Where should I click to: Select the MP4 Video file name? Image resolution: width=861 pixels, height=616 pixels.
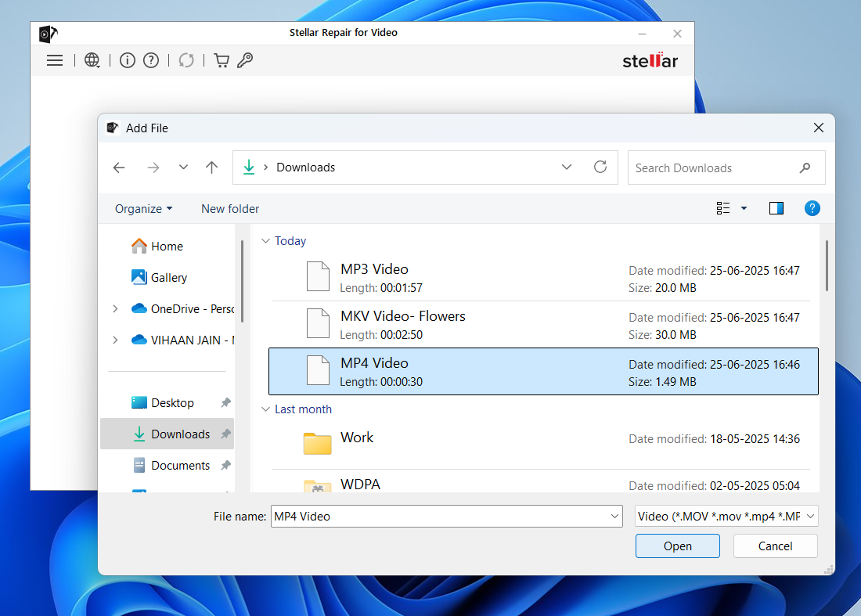point(374,363)
